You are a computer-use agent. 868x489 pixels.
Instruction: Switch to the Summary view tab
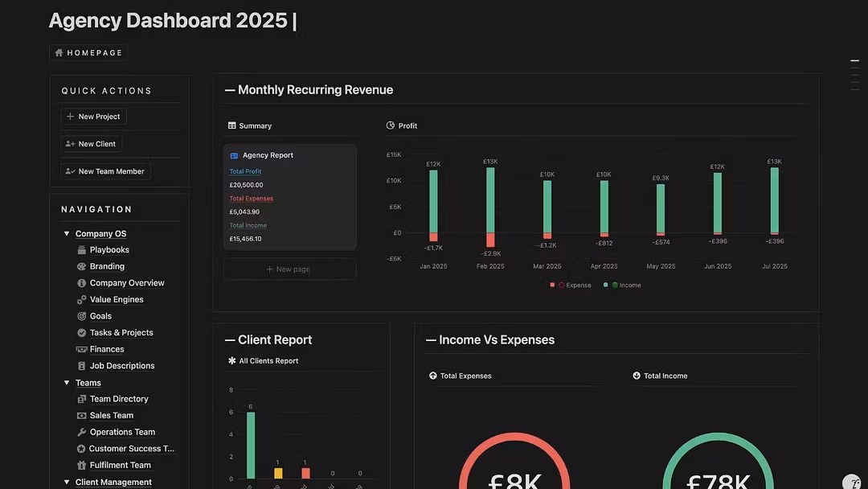250,126
